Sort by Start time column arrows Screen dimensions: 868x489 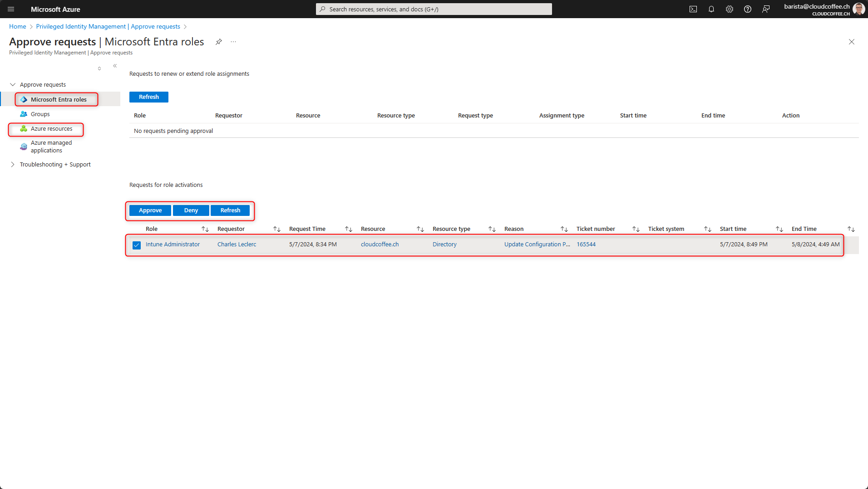[x=779, y=229]
